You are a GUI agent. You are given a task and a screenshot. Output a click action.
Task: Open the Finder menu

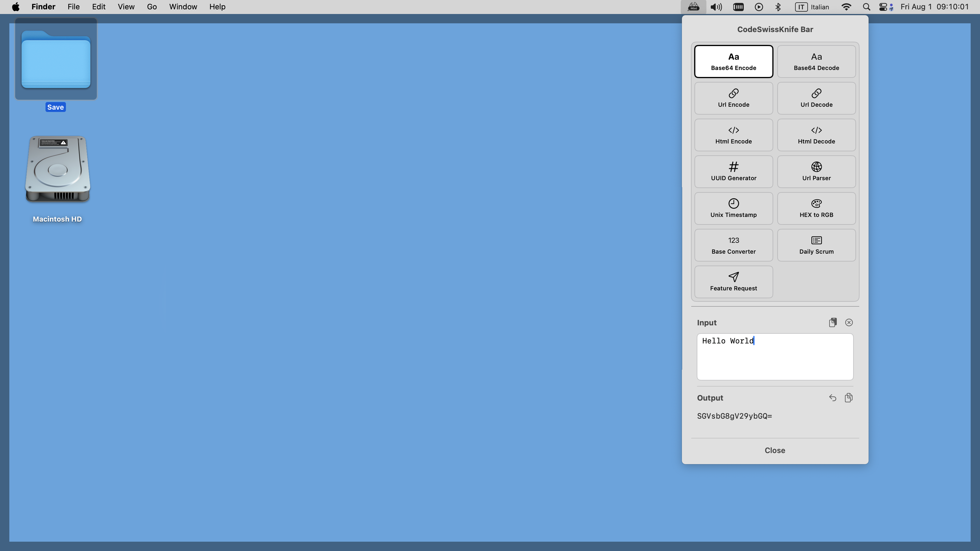click(43, 7)
